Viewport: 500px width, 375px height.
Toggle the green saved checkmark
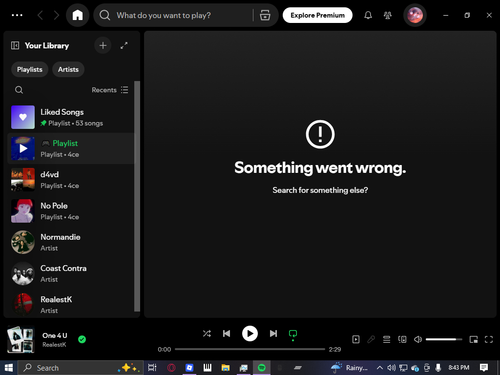(82, 339)
